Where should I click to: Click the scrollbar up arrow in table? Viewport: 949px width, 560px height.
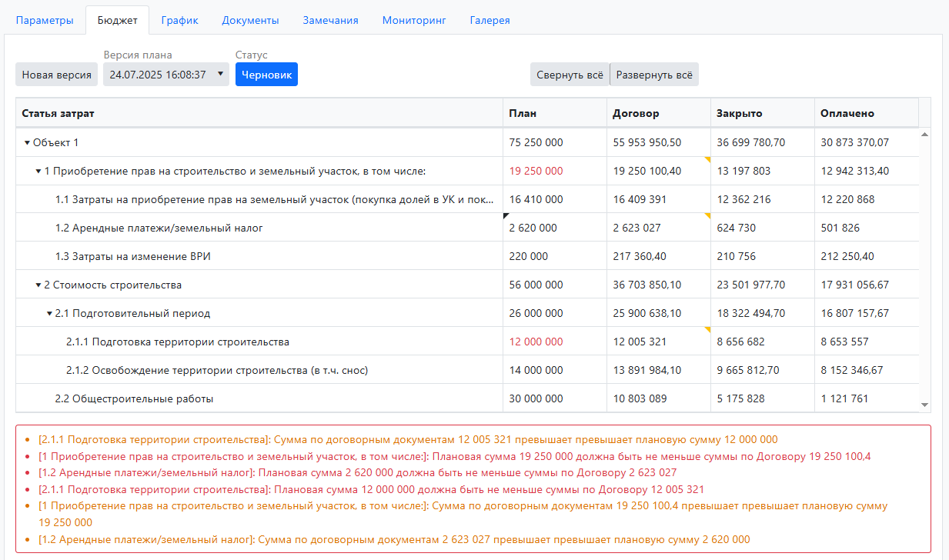point(924,135)
